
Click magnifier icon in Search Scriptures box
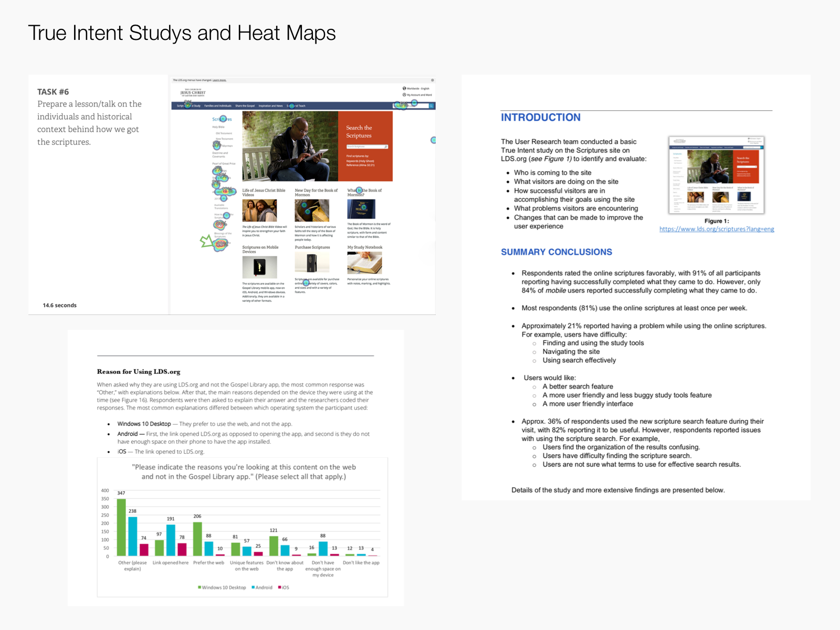[386, 146]
